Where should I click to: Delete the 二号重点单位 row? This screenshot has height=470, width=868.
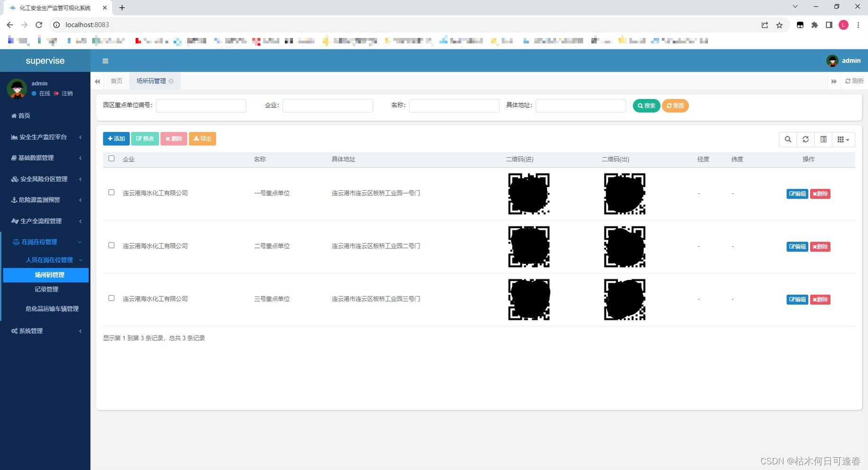[820, 247]
